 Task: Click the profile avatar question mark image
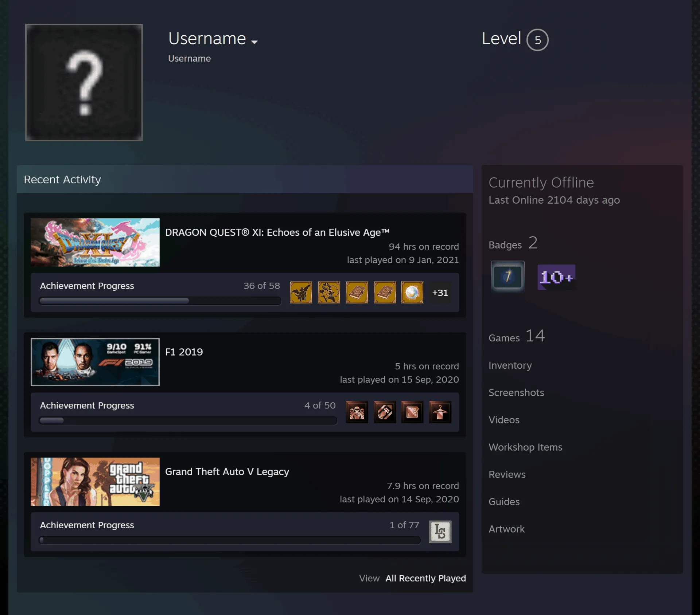pyautogui.click(x=84, y=82)
